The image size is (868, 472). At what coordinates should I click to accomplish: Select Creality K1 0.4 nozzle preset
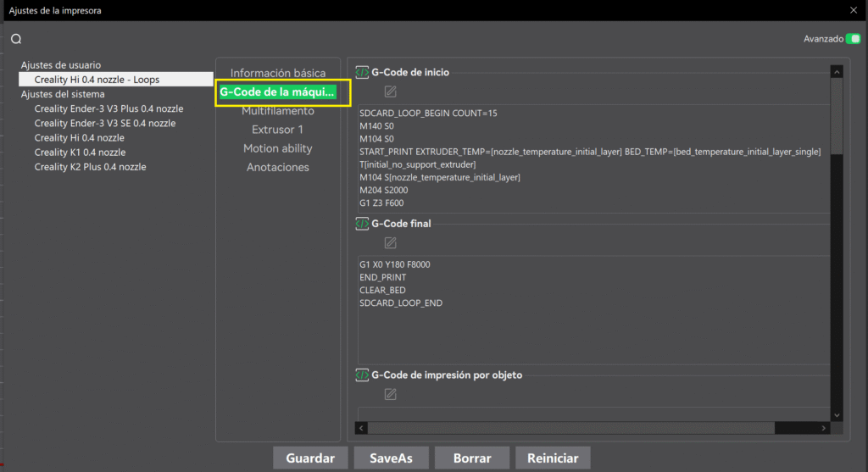point(79,153)
